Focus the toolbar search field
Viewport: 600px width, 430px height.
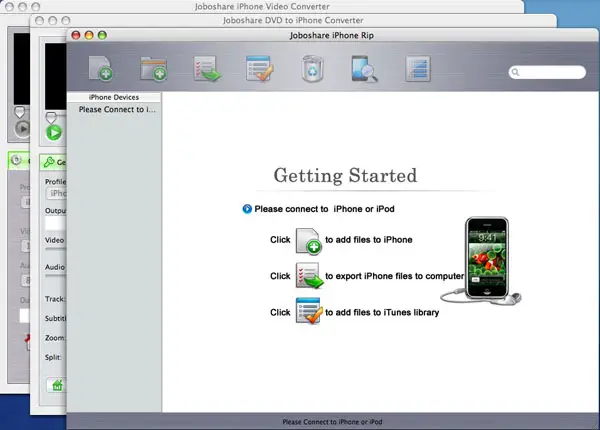[547, 72]
